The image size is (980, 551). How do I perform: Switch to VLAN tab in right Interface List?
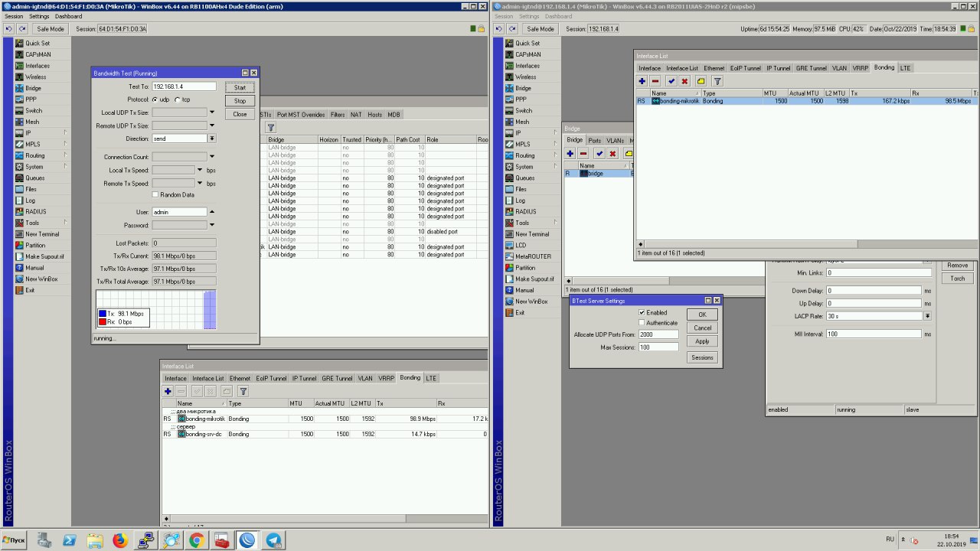click(x=839, y=68)
